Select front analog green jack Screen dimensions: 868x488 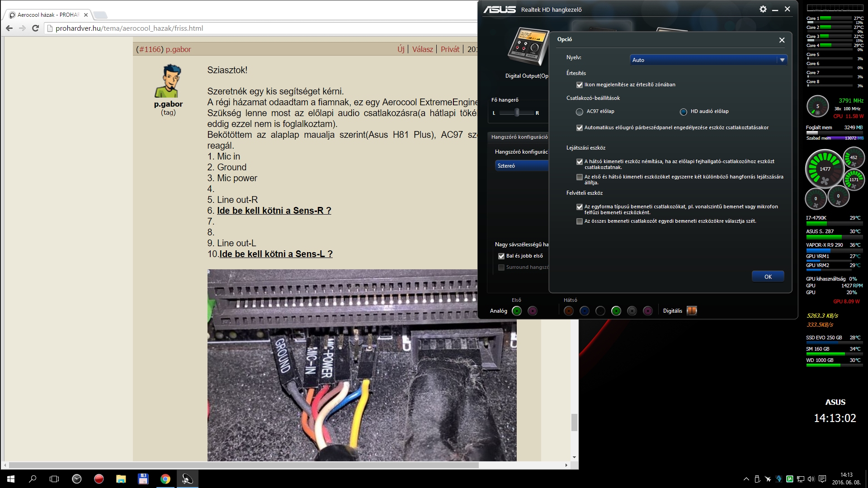[x=517, y=311]
